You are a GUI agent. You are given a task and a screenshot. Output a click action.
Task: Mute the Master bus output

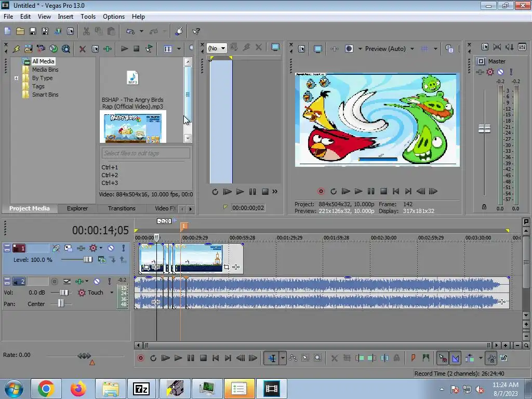pyautogui.click(x=500, y=72)
